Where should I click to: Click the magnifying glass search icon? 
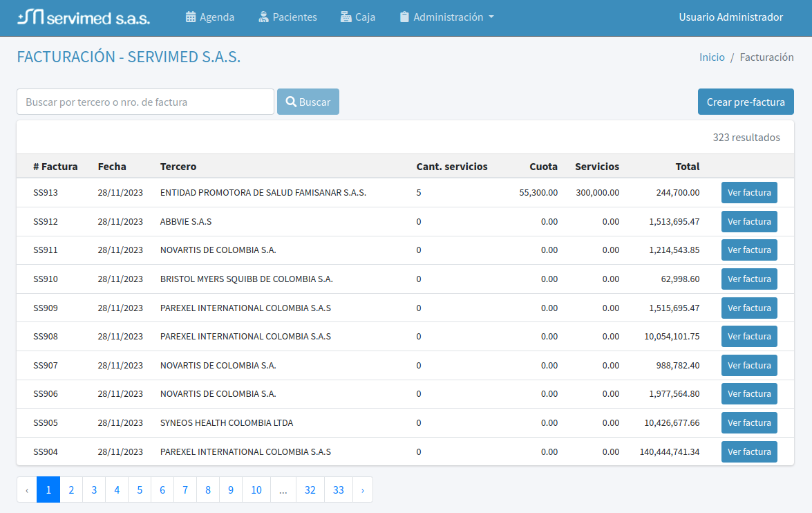coord(291,102)
